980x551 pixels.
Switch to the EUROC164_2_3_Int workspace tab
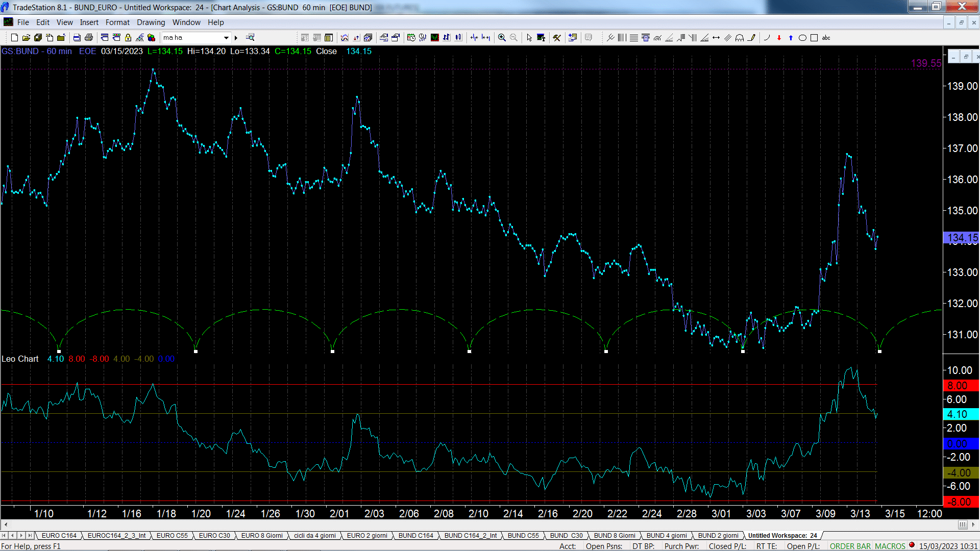[116, 536]
